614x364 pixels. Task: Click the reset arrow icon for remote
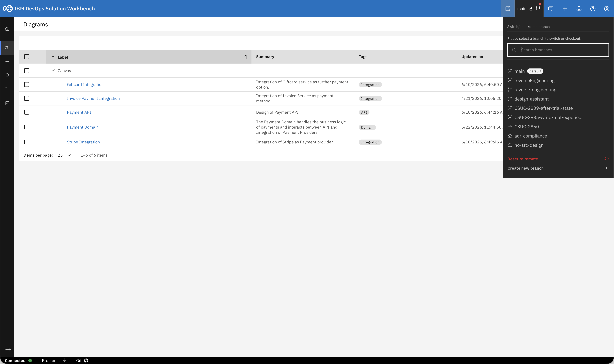(606, 159)
